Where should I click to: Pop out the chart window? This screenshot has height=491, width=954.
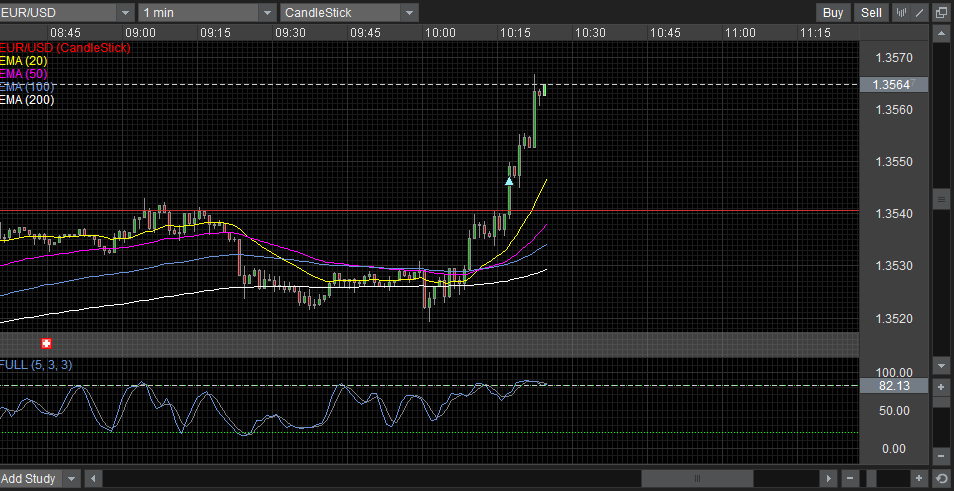[941, 12]
